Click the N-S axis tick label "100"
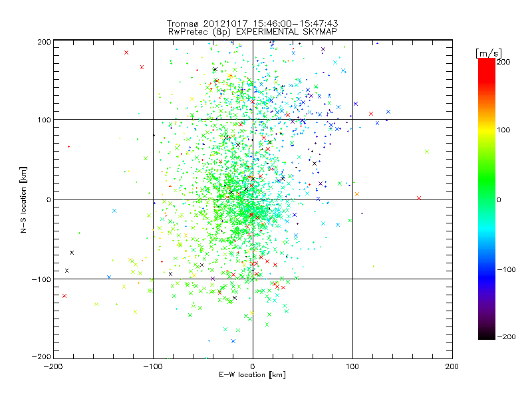The image size is (532, 399). (x=44, y=120)
